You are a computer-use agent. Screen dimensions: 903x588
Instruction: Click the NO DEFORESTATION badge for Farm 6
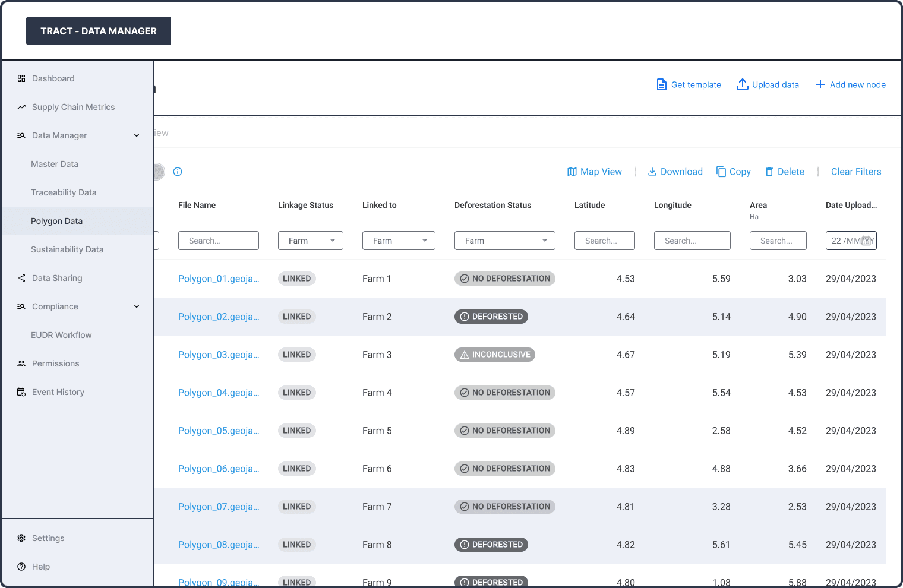(505, 469)
